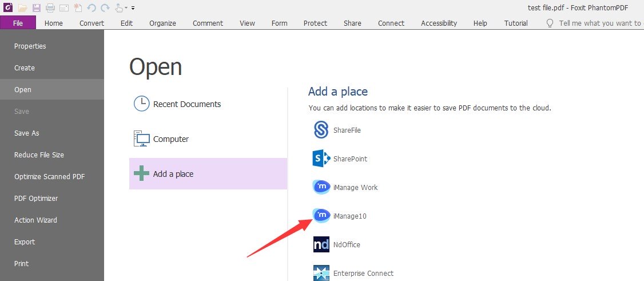This screenshot has width=644, height=281.
Task: Add the Enterprise Connect place by its label
Action: (x=364, y=273)
